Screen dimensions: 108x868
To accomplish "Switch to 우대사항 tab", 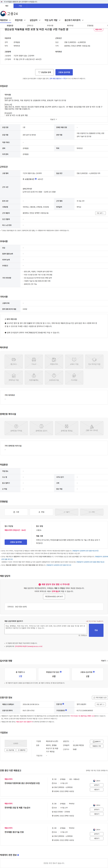I will (50, 26).
